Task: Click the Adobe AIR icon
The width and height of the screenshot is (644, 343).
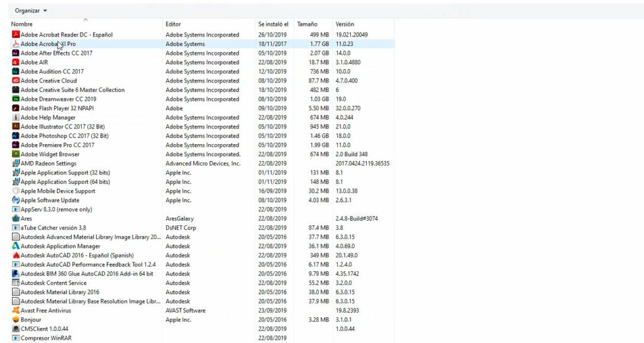Action: 16,62
